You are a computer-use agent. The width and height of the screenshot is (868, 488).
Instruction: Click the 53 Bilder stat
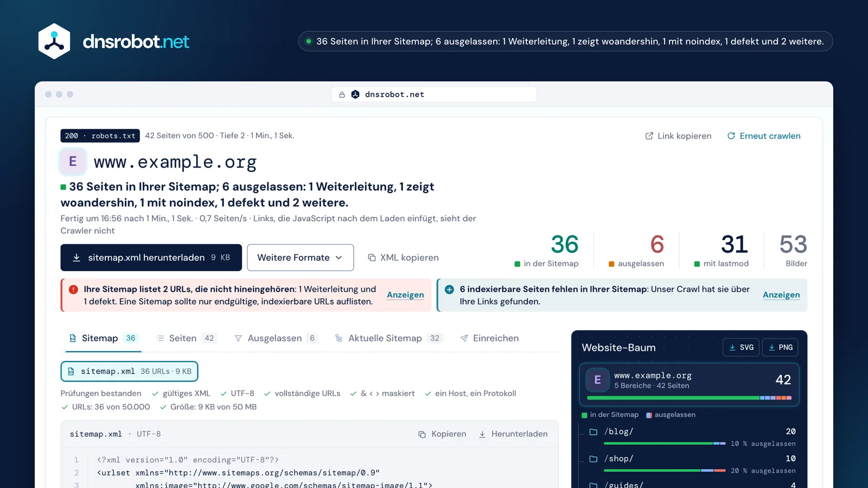pyautogui.click(x=793, y=251)
